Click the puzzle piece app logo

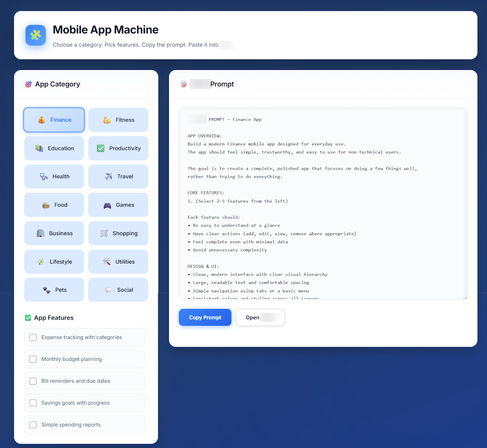click(x=36, y=35)
